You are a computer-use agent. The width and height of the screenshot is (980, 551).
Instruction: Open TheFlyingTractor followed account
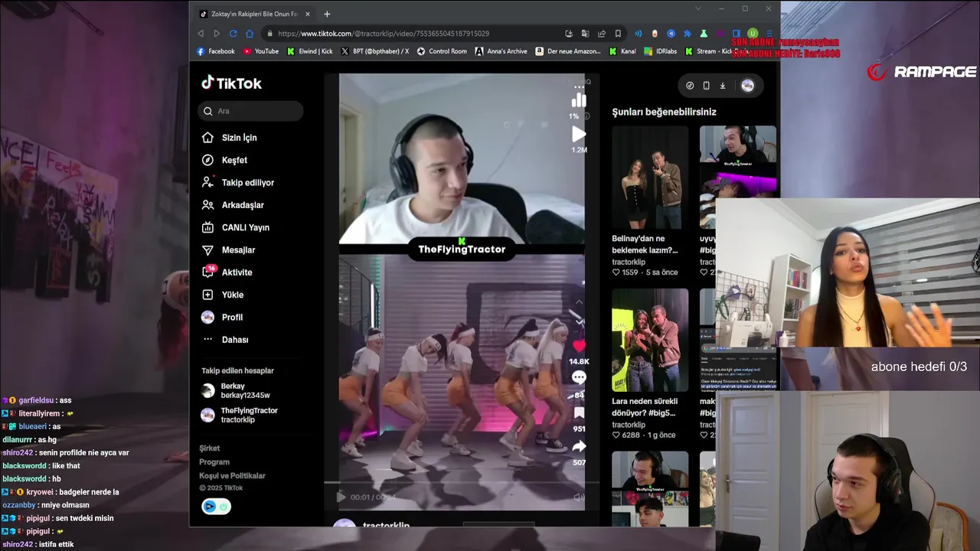[x=240, y=416]
